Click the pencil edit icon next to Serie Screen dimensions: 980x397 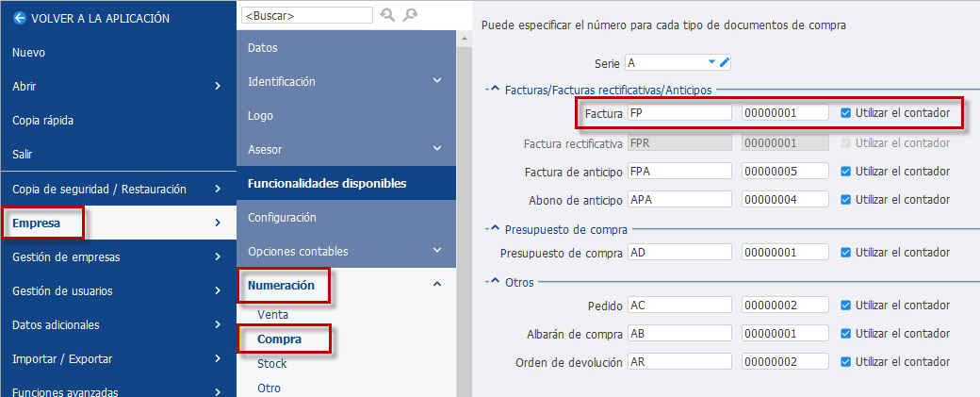725,62
